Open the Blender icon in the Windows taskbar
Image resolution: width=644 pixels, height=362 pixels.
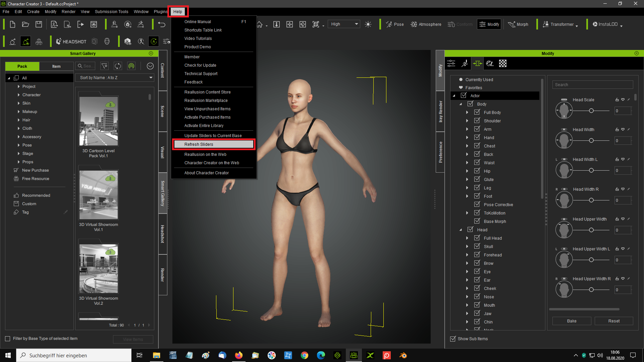[x=403, y=355]
